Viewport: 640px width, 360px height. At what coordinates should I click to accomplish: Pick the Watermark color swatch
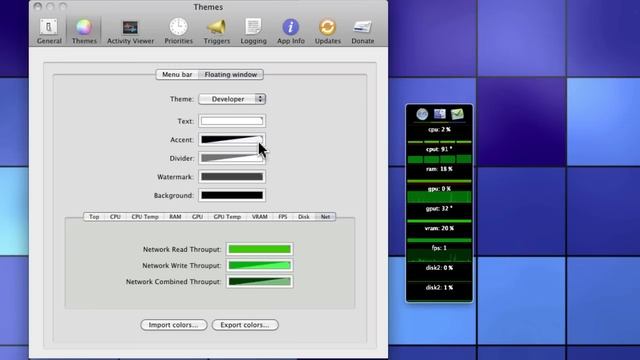click(232, 177)
